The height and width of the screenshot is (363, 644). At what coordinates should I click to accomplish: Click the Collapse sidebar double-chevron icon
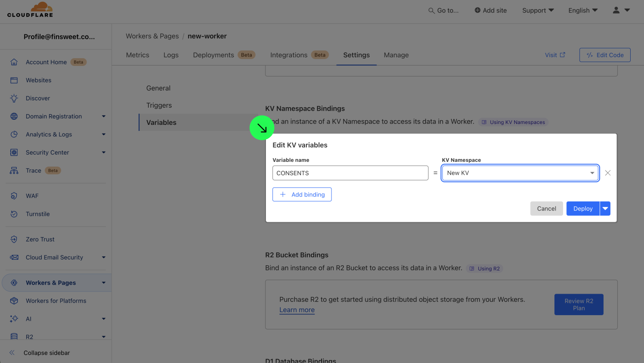12,353
